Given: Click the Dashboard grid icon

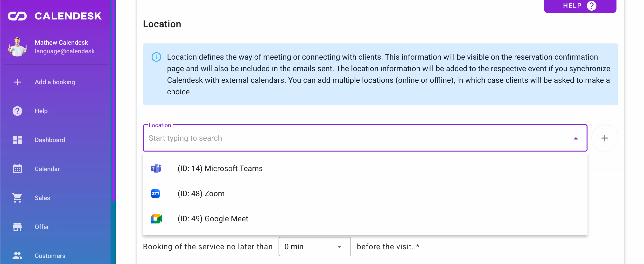Looking at the screenshot, I should 17,140.
